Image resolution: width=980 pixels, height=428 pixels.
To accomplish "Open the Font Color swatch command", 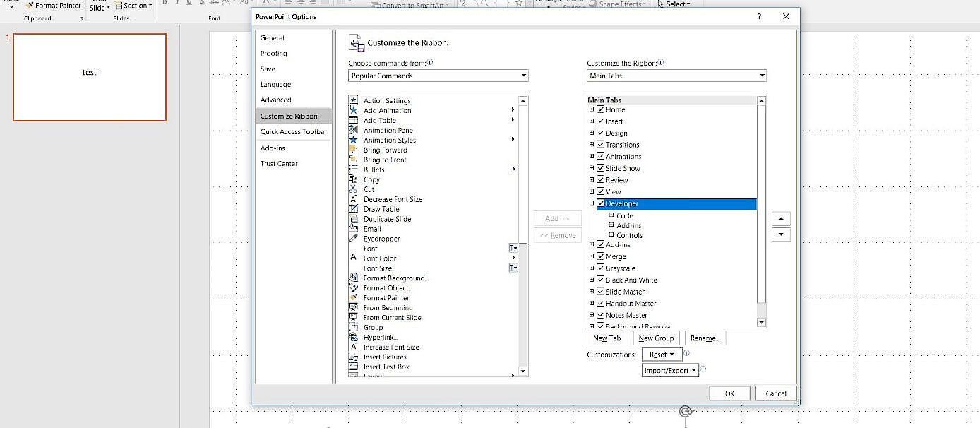I will 354,258.
